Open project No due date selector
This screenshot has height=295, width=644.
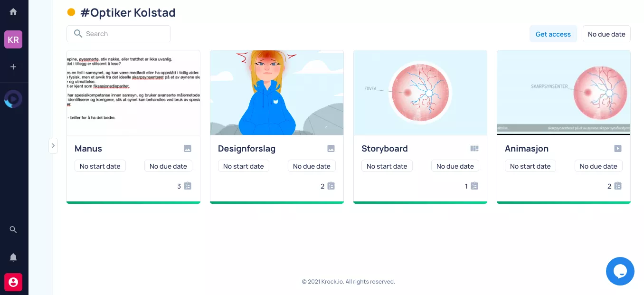606,34
